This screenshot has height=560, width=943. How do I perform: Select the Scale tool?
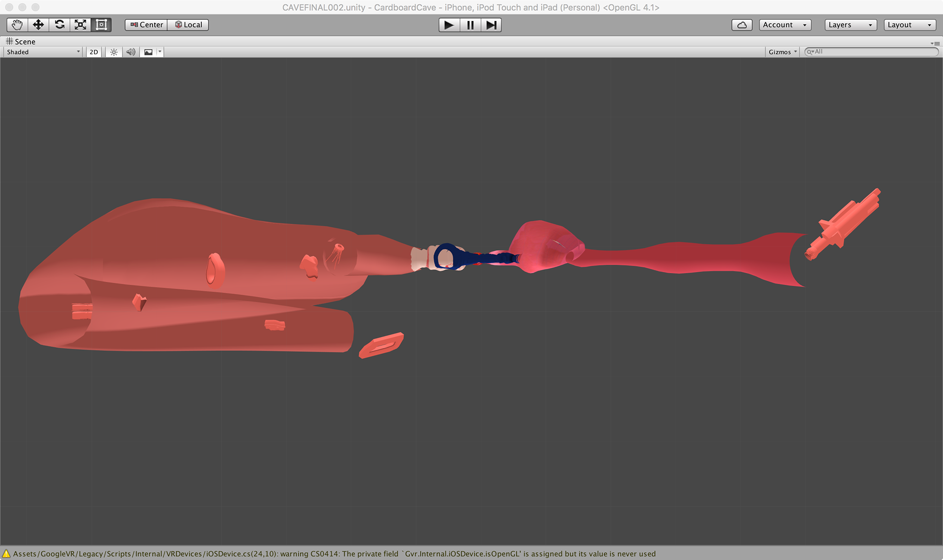pos(81,25)
